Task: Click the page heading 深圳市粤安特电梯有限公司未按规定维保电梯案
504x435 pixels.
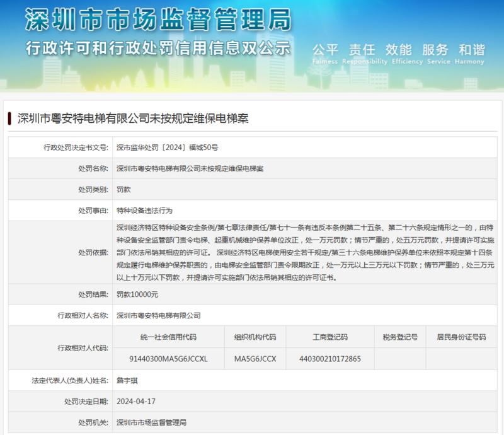Action: click(133, 119)
